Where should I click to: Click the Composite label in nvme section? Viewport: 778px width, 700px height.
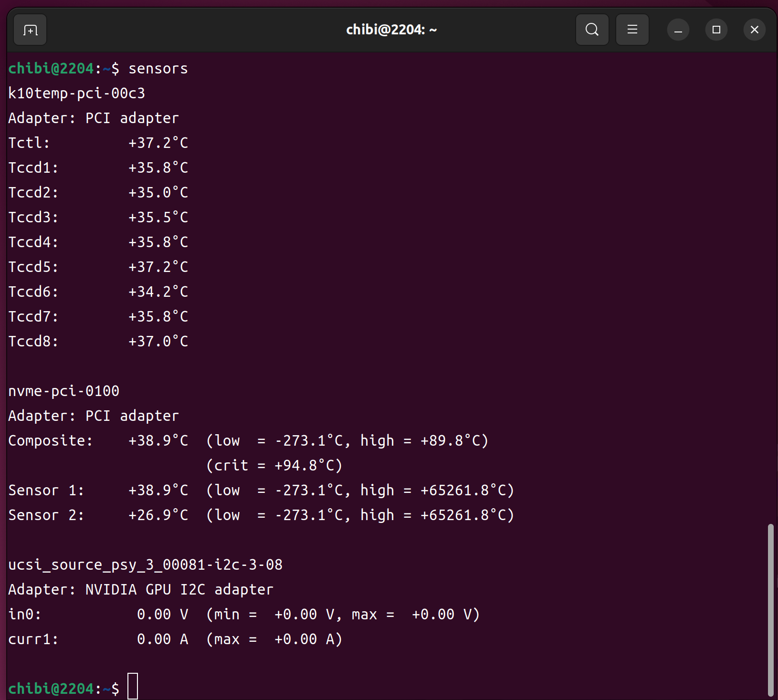pyautogui.click(x=50, y=441)
